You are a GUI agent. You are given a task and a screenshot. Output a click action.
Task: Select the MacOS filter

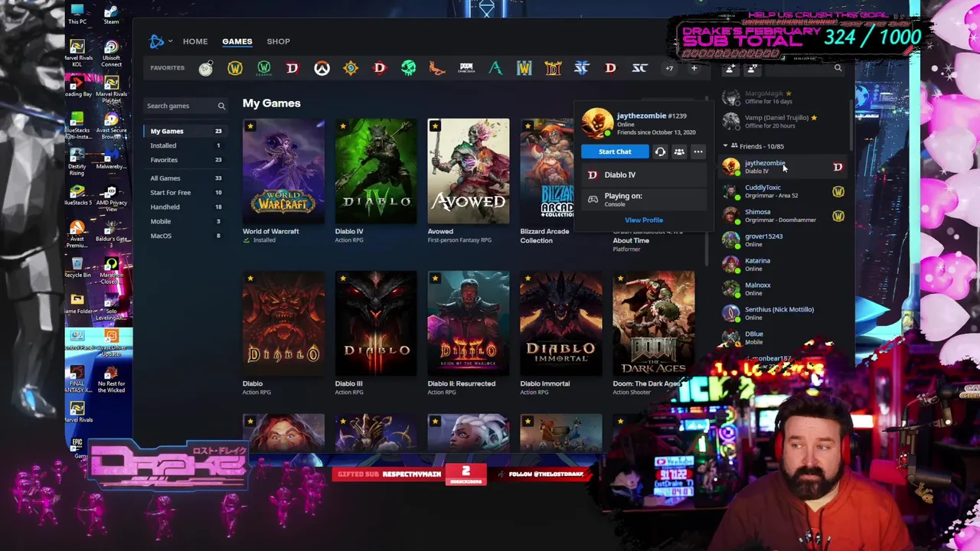[186, 236]
